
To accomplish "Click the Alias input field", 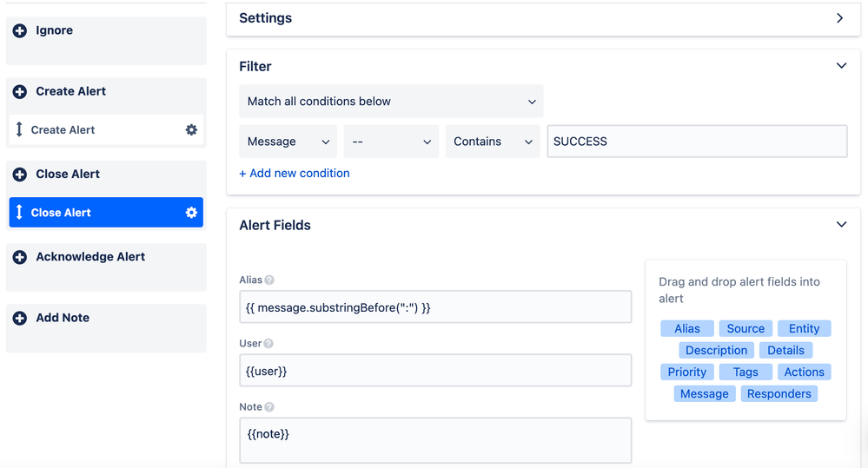I will click(435, 307).
